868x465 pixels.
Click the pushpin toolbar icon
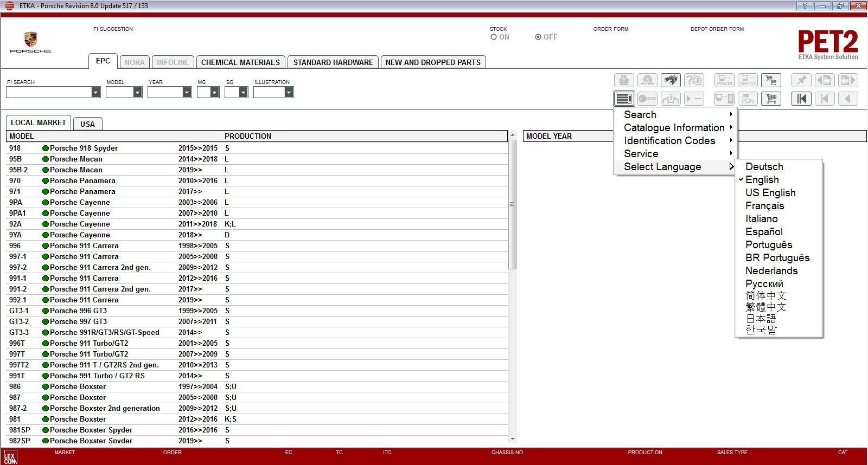[801, 80]
